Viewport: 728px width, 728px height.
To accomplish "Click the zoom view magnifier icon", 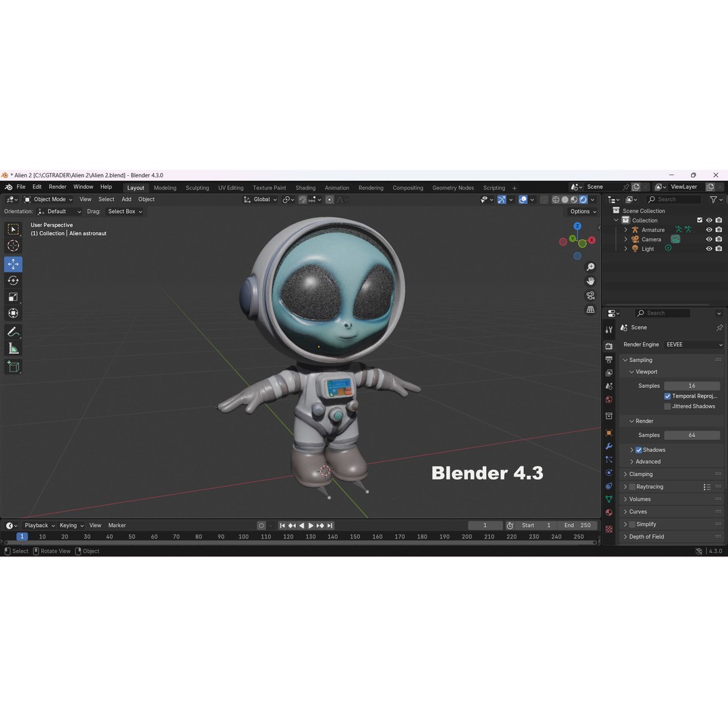I will (590, 267).
